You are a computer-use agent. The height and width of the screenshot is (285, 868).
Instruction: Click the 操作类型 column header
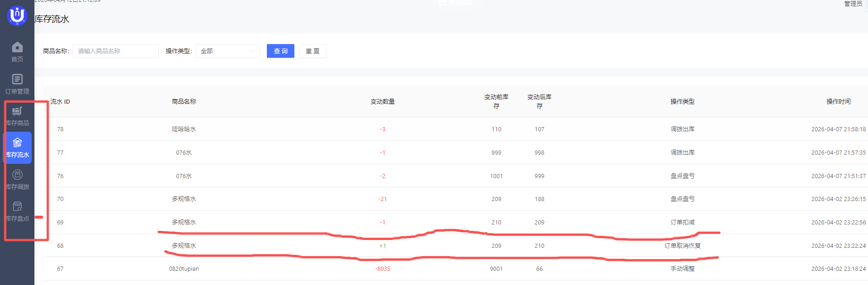pyautogui.click(x=682, y=101)
